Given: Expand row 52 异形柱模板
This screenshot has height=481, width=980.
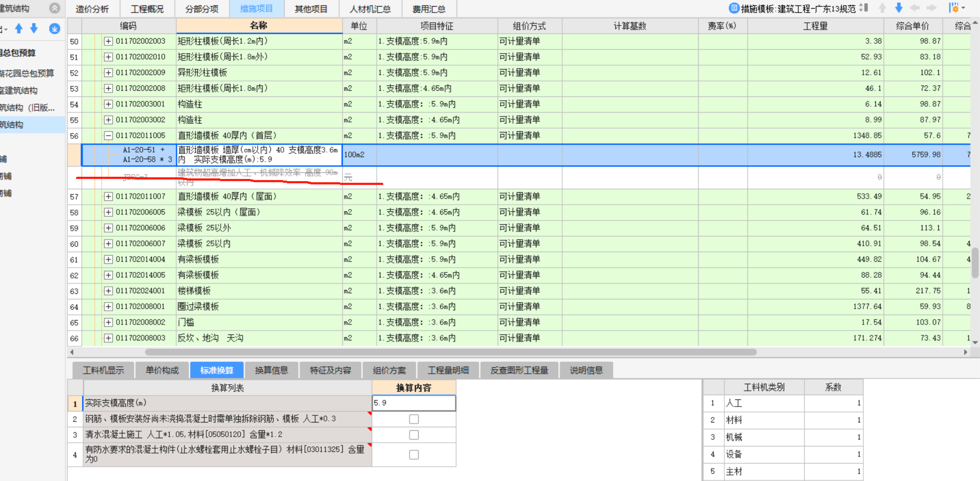Looking at the screenshot, I should pos(108,73).
